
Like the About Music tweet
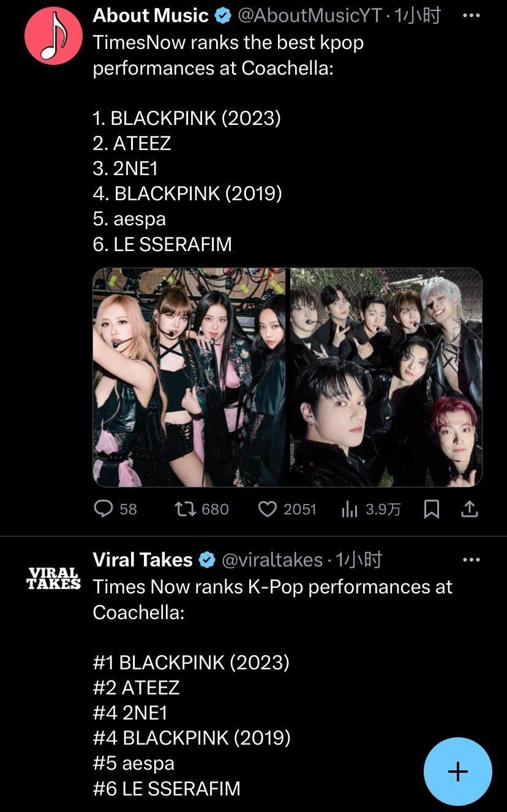tap(268, 509)
